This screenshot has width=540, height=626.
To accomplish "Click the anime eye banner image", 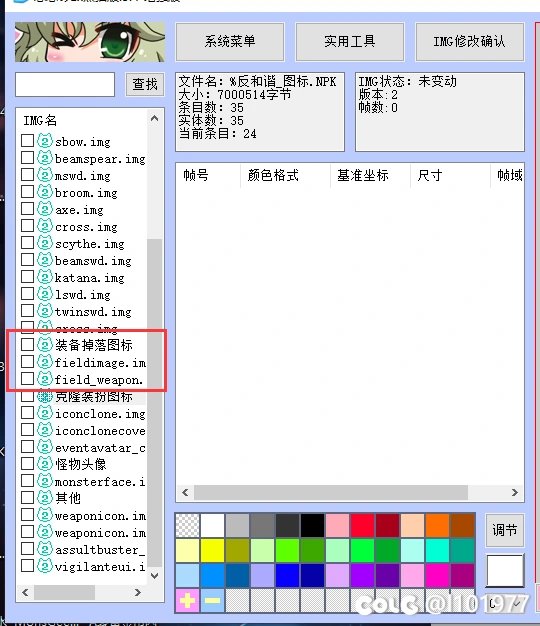I will (x=90, y=42).
